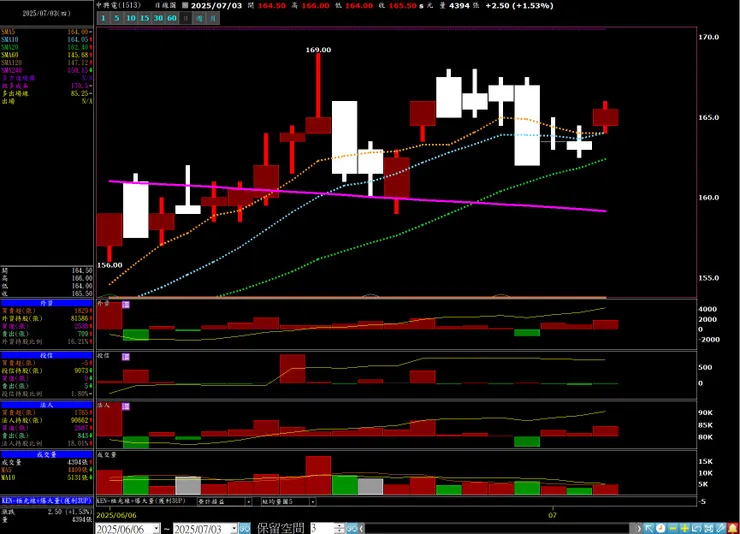Click the stock name 中興電(1513) title
The image size is (740, 534).
click(118, 5)
